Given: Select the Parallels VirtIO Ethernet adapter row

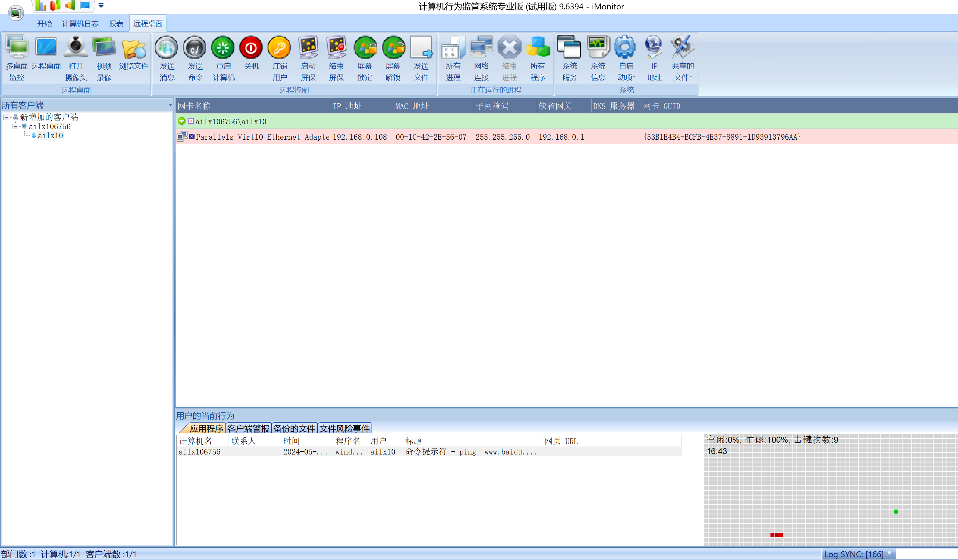Looking at the screenshot, I should 566,137.
